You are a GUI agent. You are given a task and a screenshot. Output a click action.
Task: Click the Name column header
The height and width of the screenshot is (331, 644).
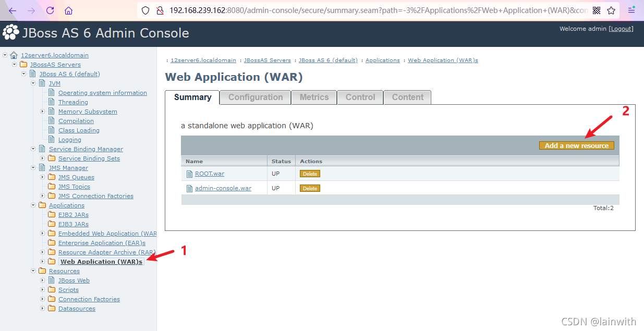click(194, 162)
